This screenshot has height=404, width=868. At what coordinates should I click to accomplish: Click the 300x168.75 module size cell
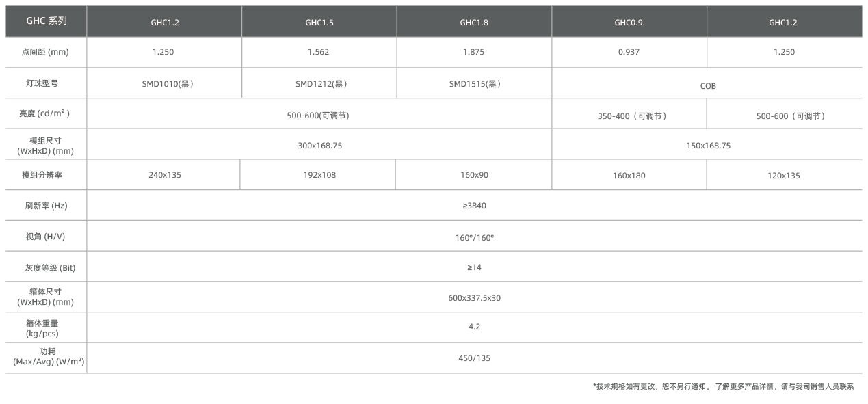point(319,146)
